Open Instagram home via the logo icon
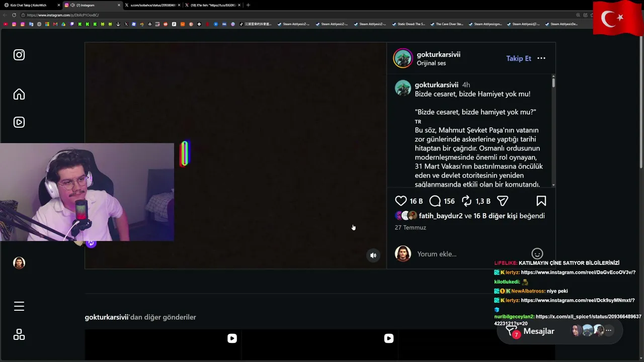 tap(19, 55)
